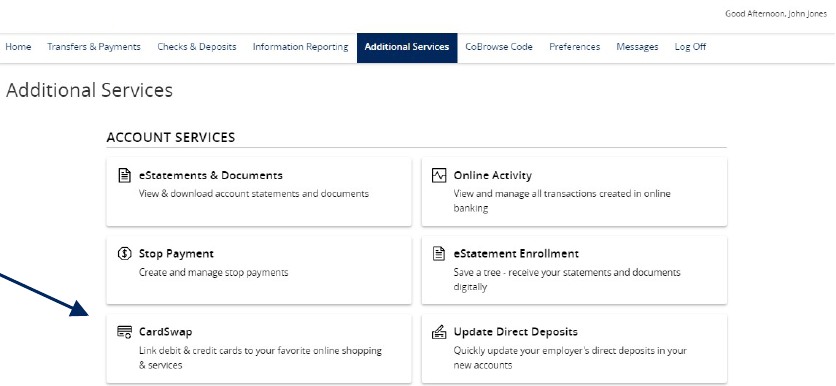Open the Transfers & Payments menu

(94, 47)
